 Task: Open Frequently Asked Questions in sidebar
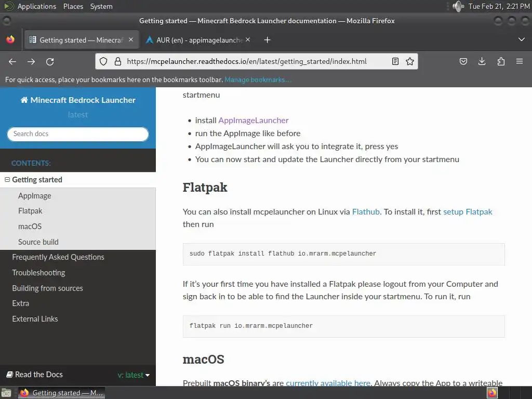pos(58,257)
